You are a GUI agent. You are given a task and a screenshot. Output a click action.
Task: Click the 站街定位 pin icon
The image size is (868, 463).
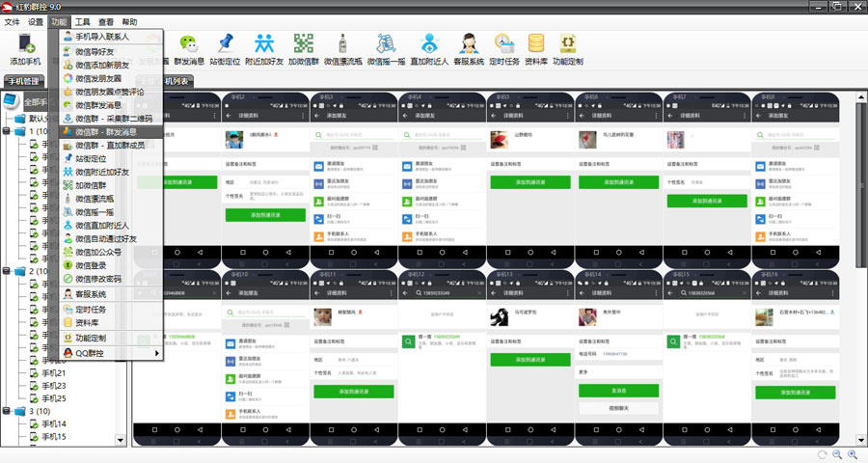click(225, 49)
